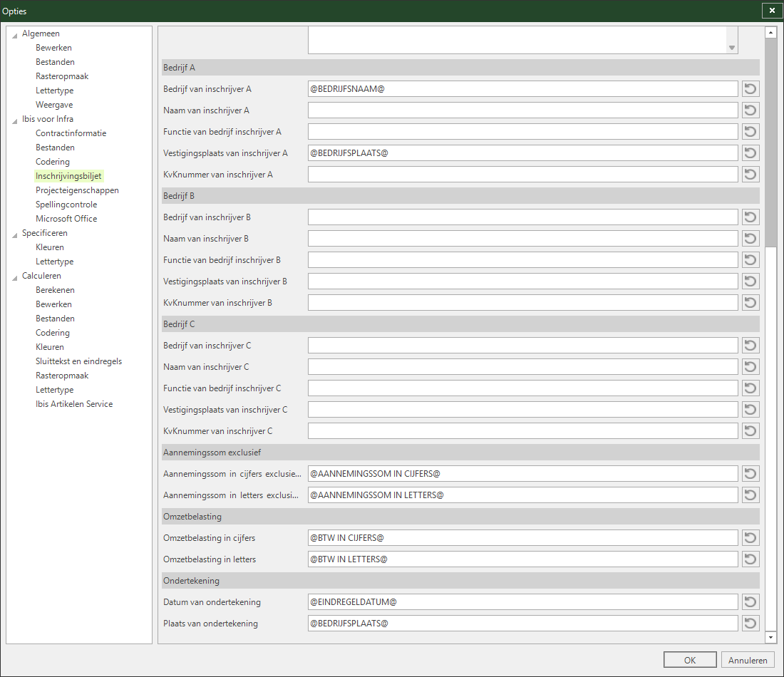Close the Opties dialog

pyautogui.click(x=772, y=11)
